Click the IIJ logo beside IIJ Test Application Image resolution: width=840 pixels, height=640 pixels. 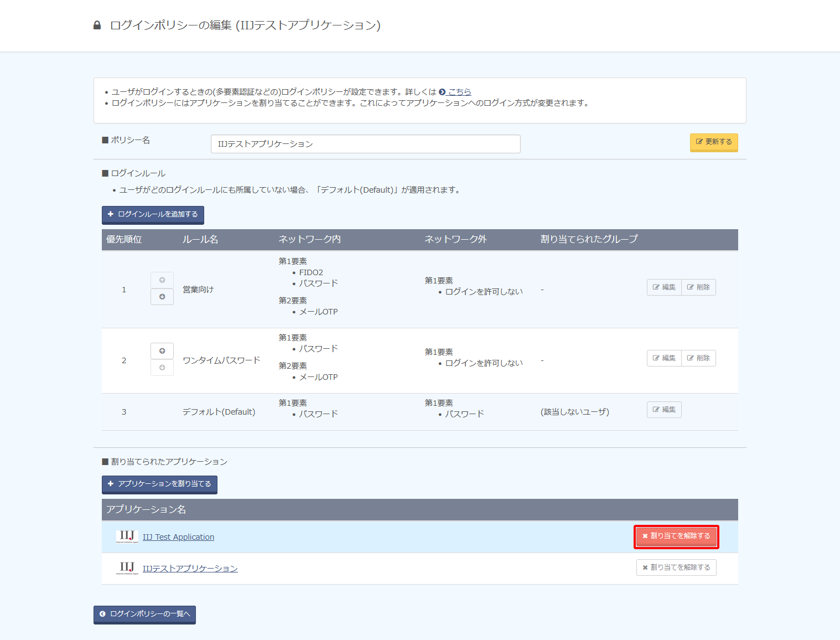(127, 536)
